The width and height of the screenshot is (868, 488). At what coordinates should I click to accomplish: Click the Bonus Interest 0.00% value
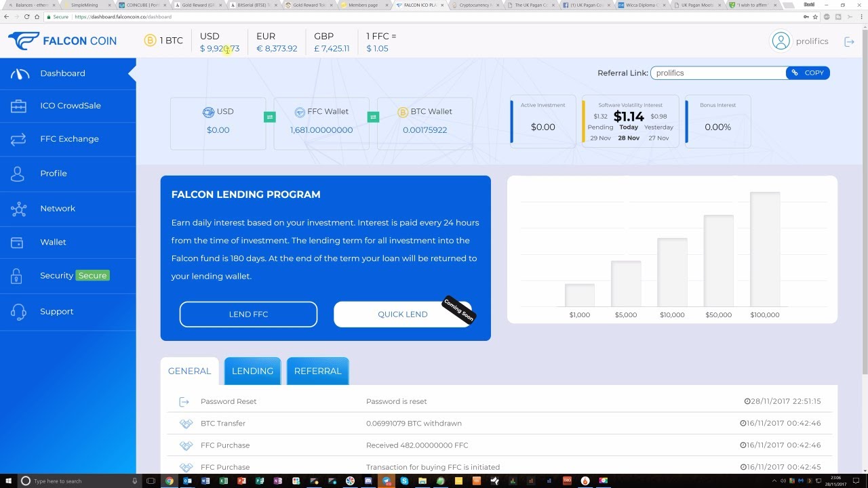(718, 127)
